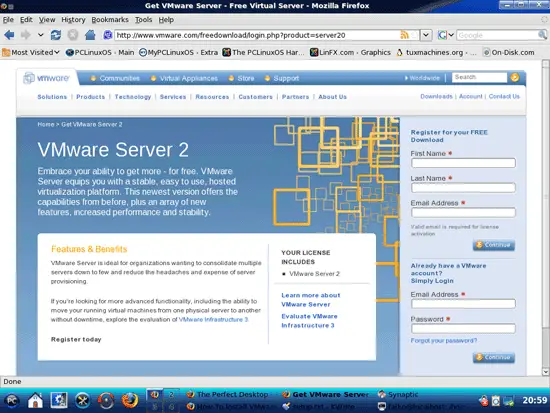This screenshot has height=413, width=550.
Task: Click the First Name input field
Action: (463, 163)
